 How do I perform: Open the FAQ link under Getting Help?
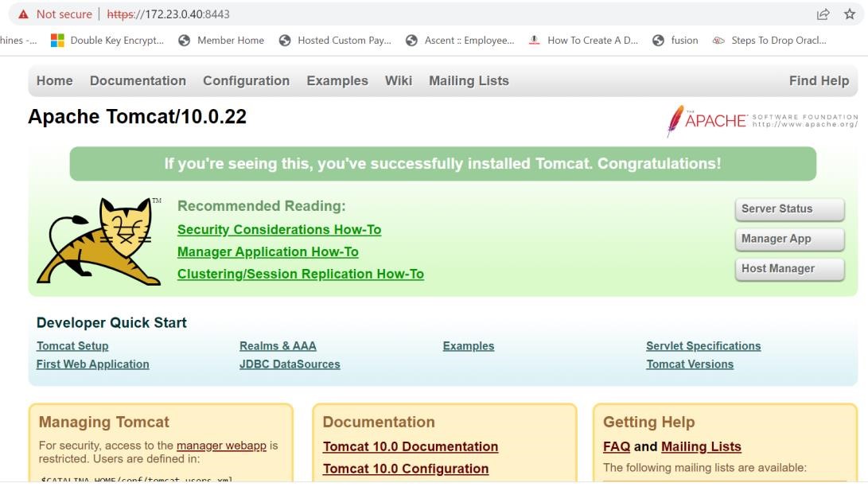[x=617, y=446]
